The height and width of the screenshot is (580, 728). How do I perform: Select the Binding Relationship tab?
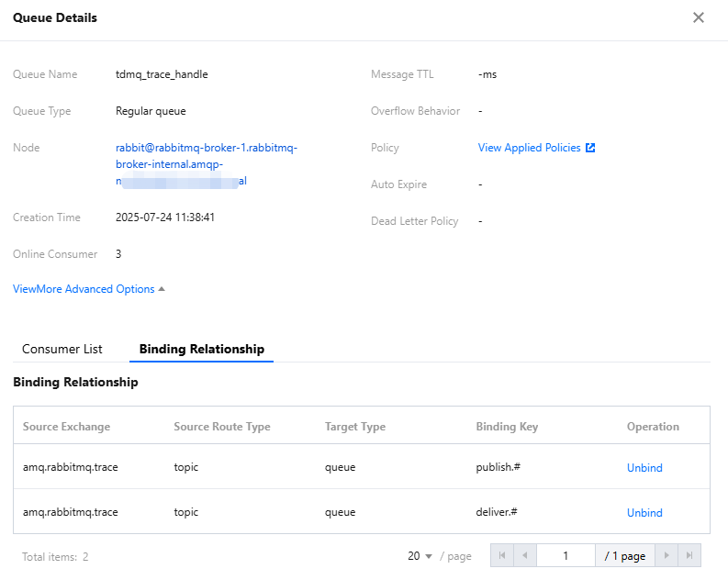202,349
